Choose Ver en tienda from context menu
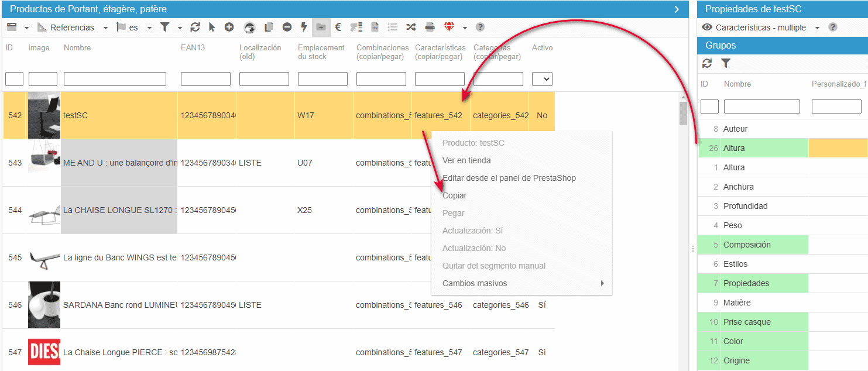 (466, 160)
